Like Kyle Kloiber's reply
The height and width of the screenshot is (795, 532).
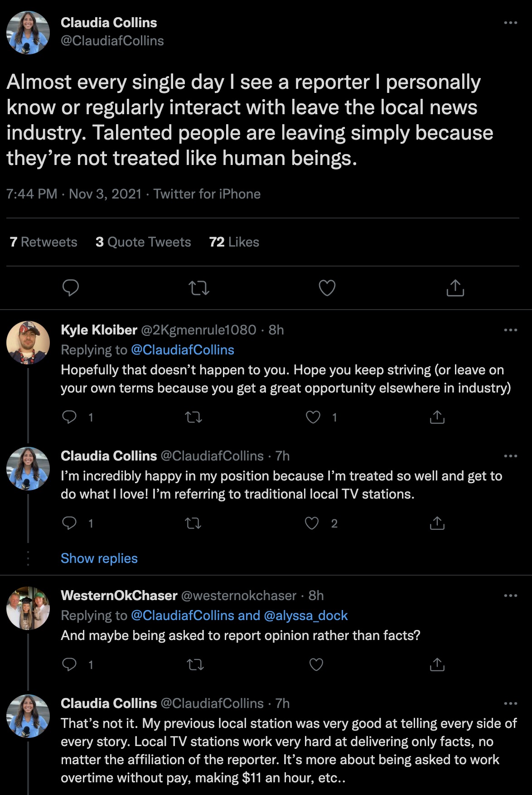(x=313, y=417)
